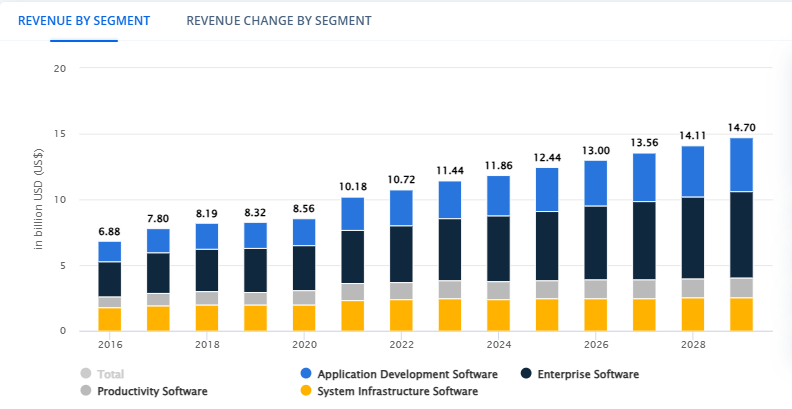Click the 13.00 total value label
792x409 pixels.
(x=596, y=150)
